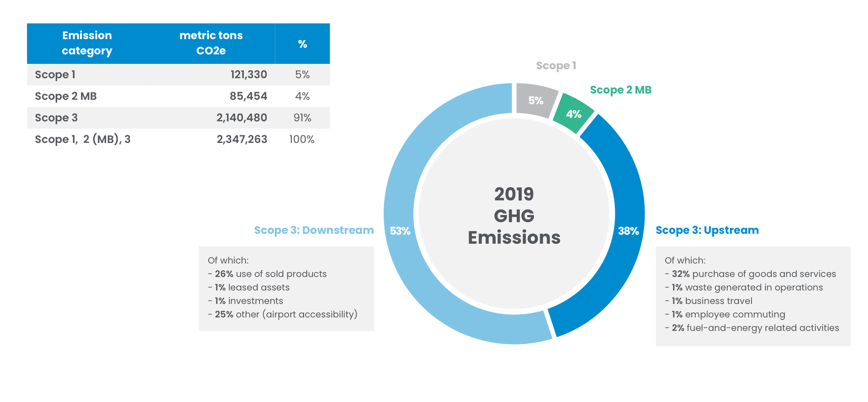This screenshot has height=402, width=868.
Task: Select '1% business travel' line
Action: (x=708, y=301)
